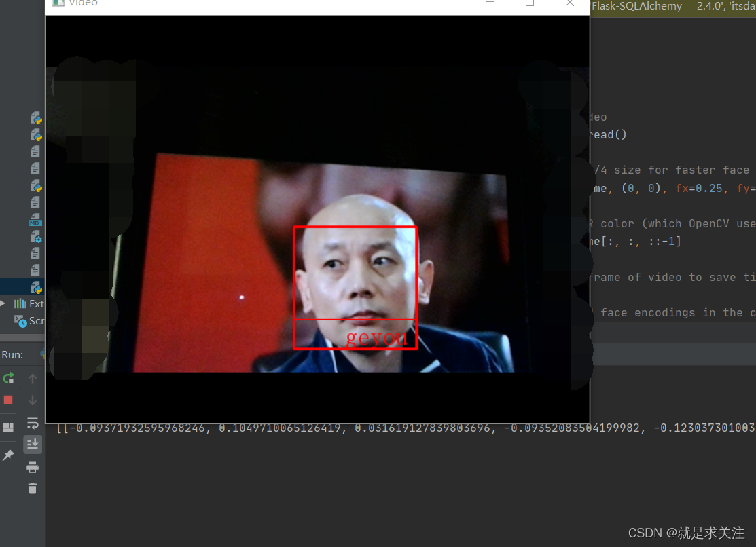Click the Scroll to End icon
This screenshot has height=547, width=756.
coord(33,445)
